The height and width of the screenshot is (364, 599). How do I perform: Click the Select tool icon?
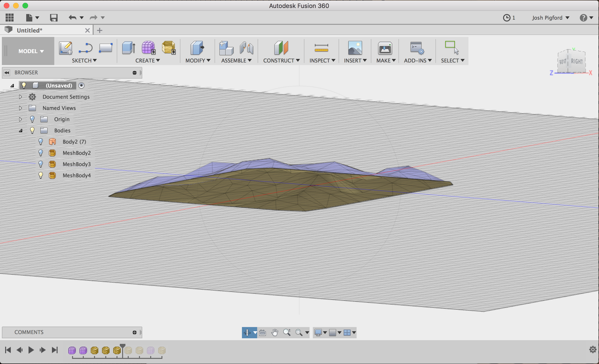[x=452, y=48]
